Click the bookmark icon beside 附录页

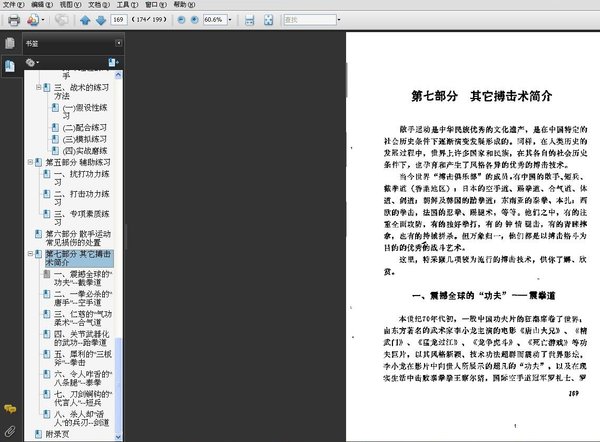pos(38,434)
